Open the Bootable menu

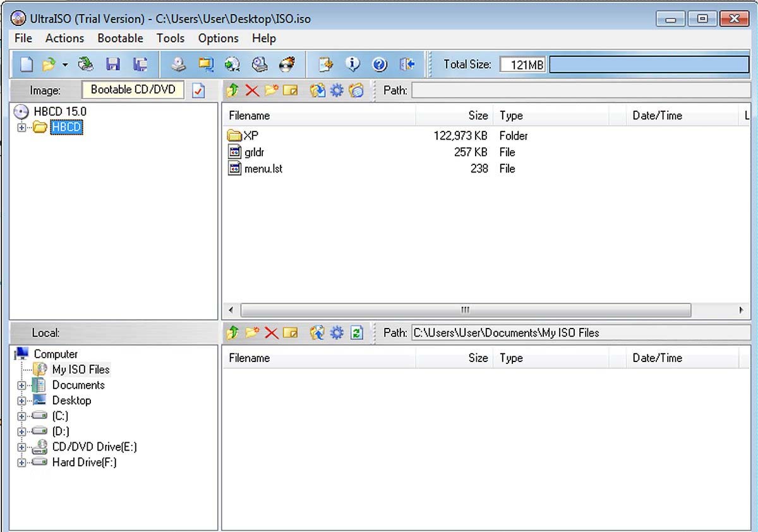[120, 38]
